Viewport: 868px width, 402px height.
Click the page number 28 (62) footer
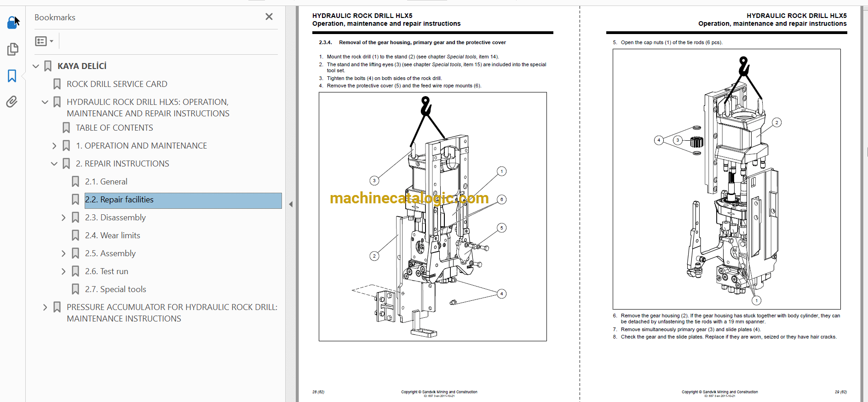pos(318,392)
